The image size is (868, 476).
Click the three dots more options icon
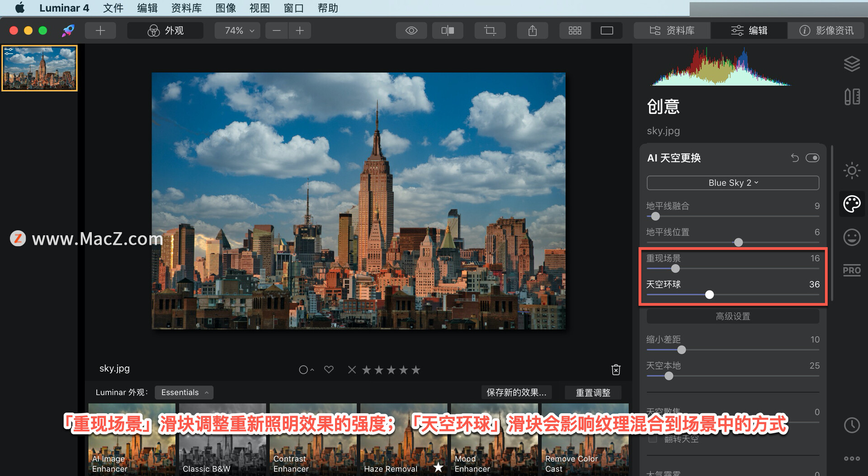[852, 458]
